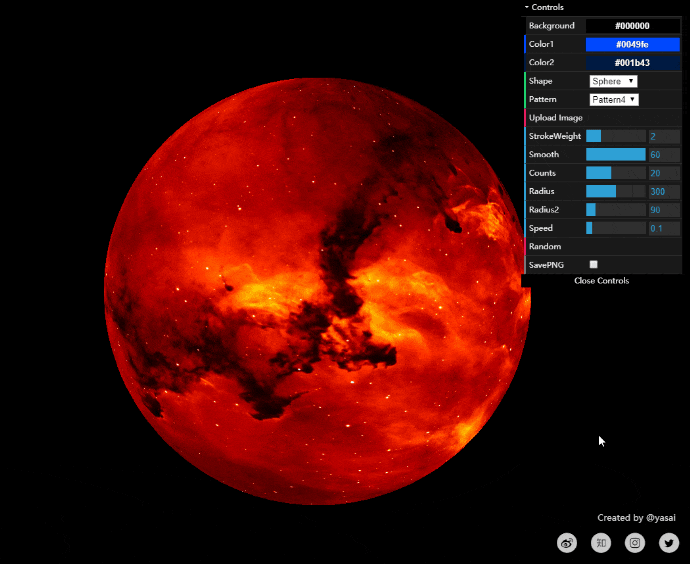Click Close Controls
The height and width of the screenshot is (564, 690).
pos(602,281)
